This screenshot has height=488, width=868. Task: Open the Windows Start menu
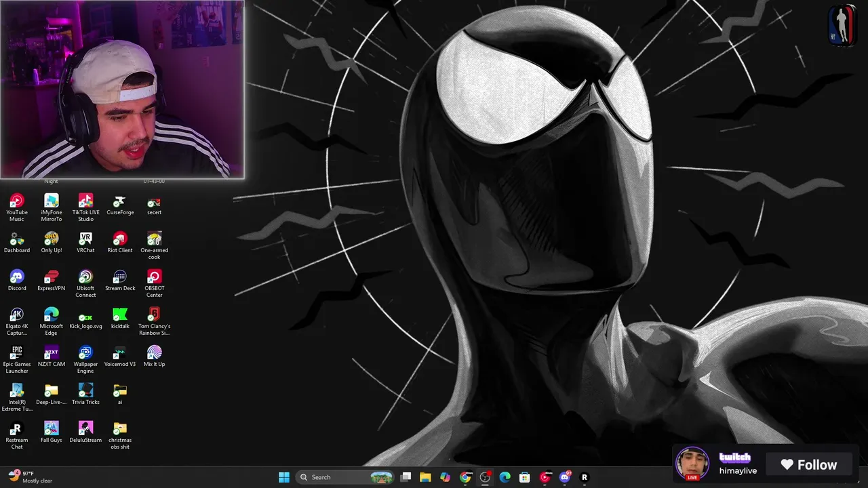coord(284,477)
